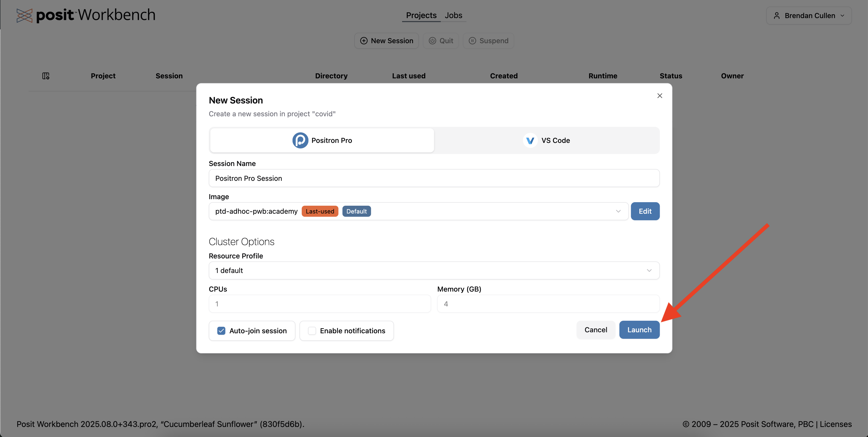868x437 pixels.
Task: Click the user profile icon beside Brendan Cullen
Action: [777, 16]
